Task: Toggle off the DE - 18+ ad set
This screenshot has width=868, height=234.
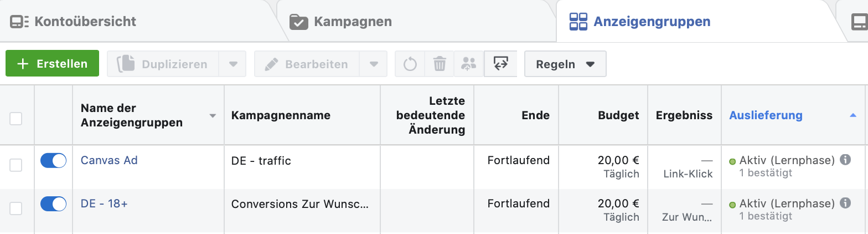Action: (53, 204)
